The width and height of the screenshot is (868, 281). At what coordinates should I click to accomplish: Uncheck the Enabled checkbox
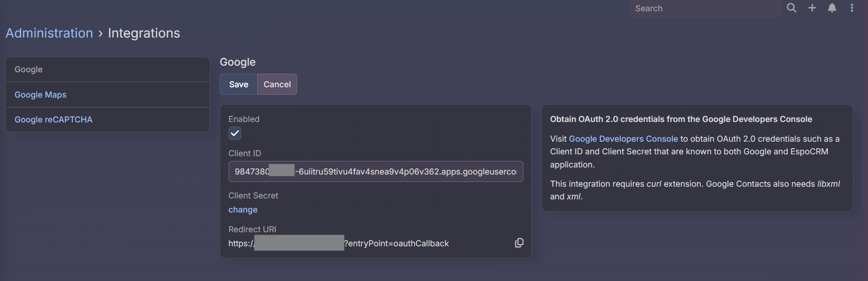[235, 133]
